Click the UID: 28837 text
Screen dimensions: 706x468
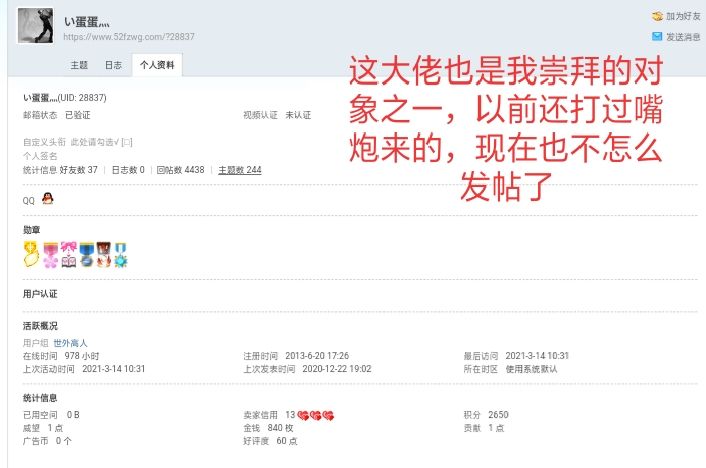pyautogui.click(x=83, y=98)
